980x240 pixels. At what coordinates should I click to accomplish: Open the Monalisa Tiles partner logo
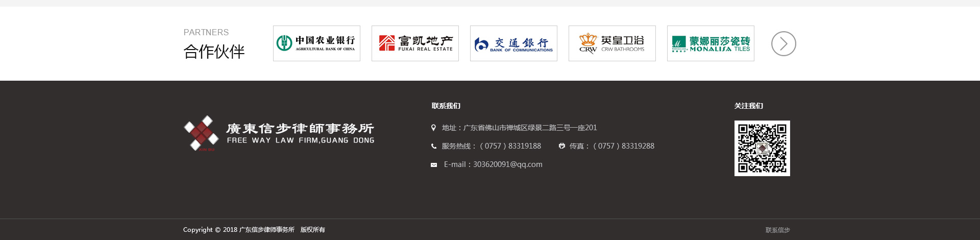[x=710, y=43]
